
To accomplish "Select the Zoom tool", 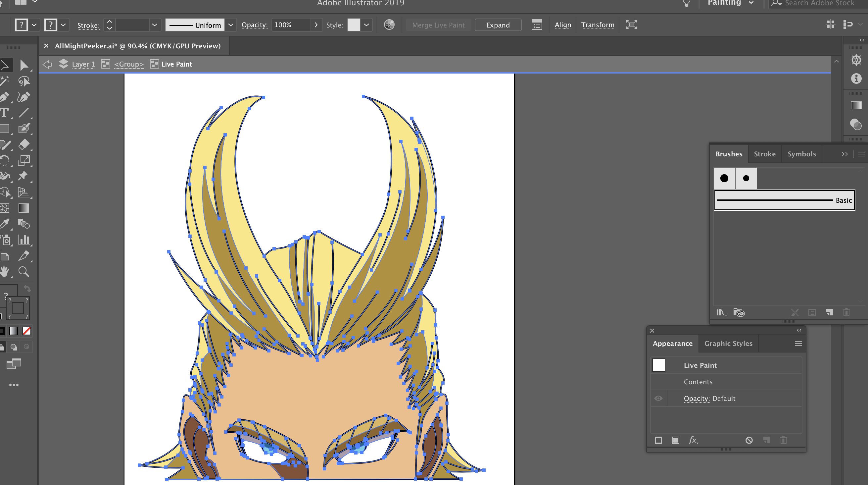I will [x=24, y=272].
